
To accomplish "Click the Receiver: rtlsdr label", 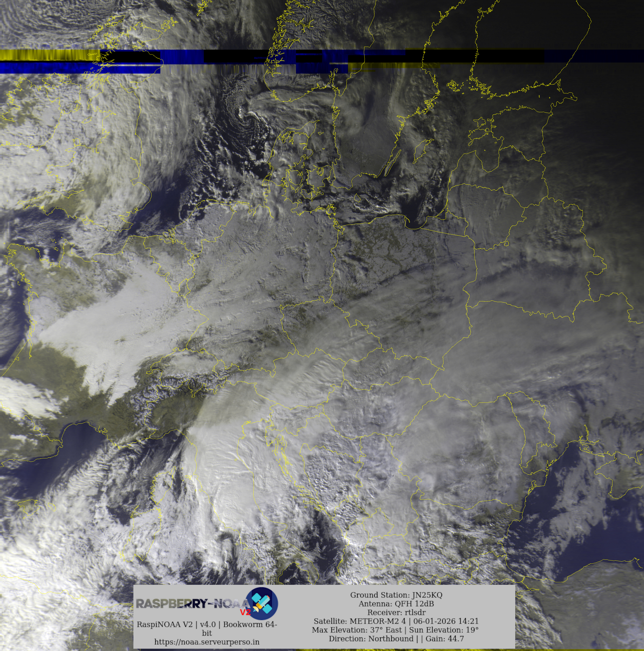I will point(396,613).
